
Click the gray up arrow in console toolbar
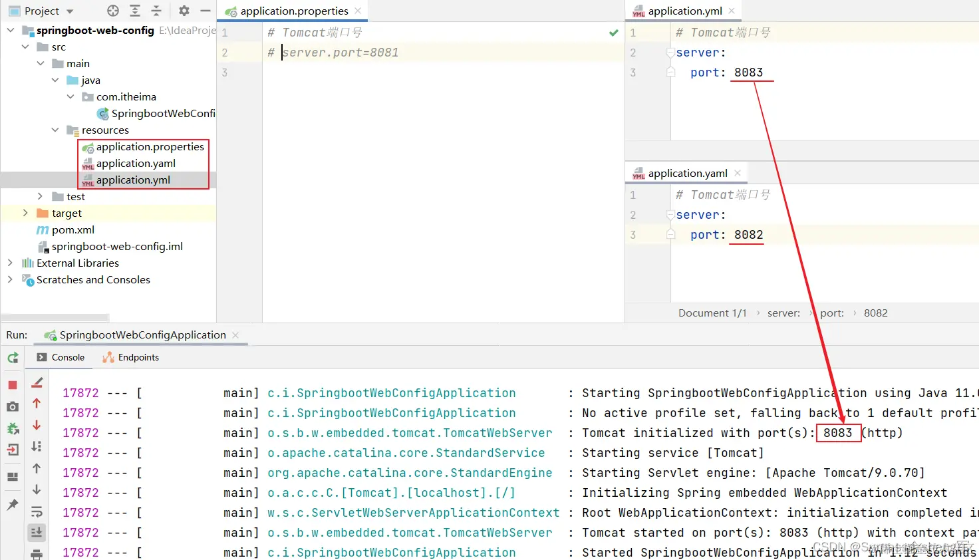[37, 468]
